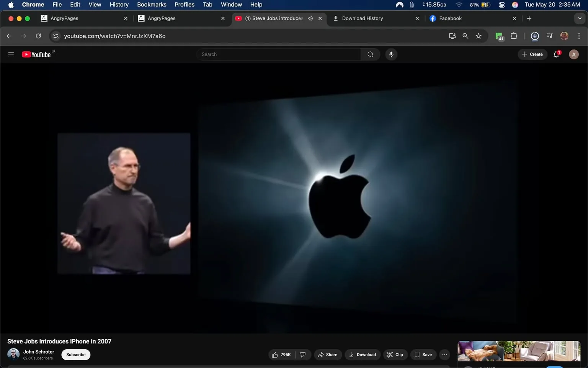This screenshot has height=368, width=588.
Task: Click the search magnifier button
Action: 370,54
